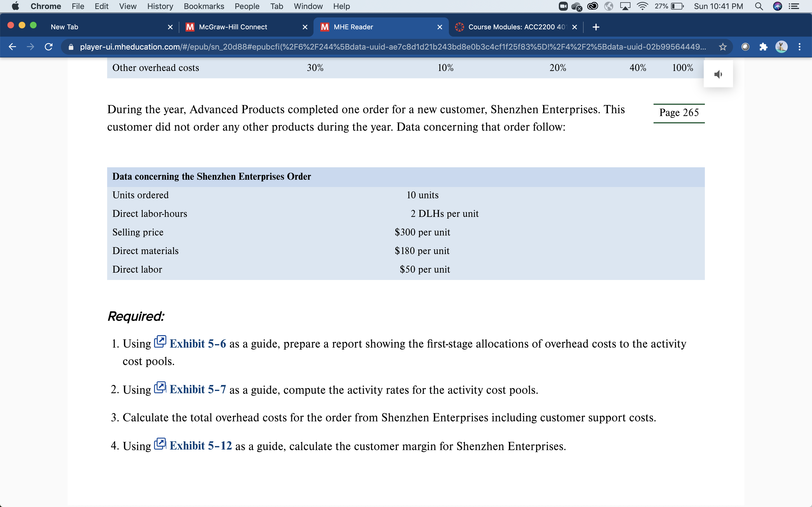
Task: Open the Exhibit 5-12 link
Action: point(200,446)
